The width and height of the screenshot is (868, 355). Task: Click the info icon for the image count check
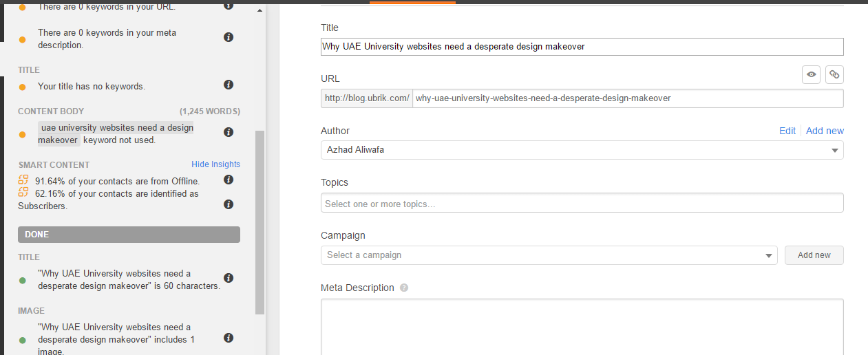pyautogui.click(x=229, y=338)
